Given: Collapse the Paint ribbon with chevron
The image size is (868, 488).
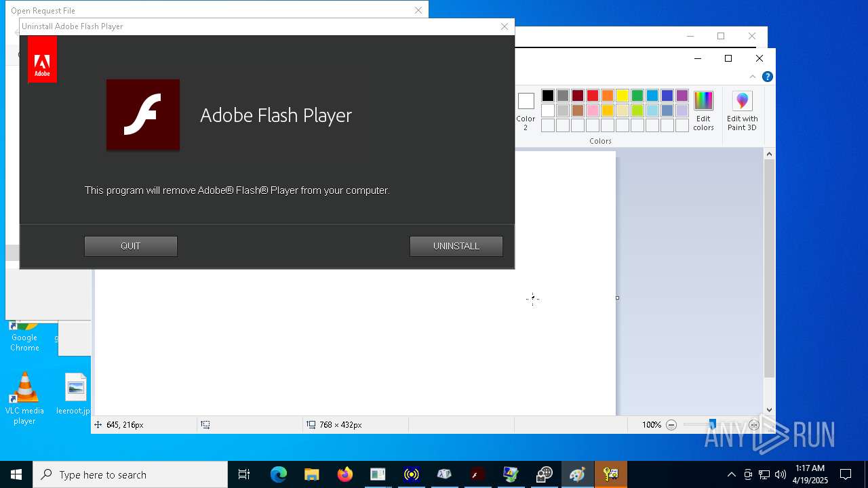Looking at the screenshot, I should pyautogui.click(x=753, y=77).
